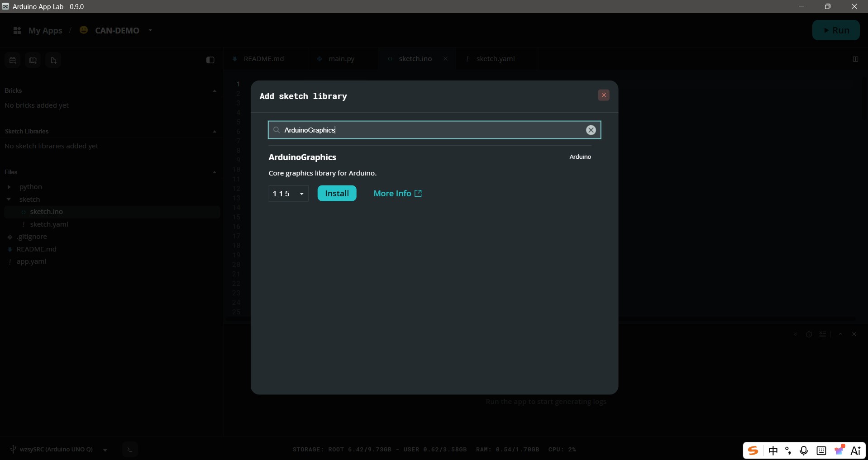Switch to the main.py tab
The image size is (868, 460).
click(x=342, y=59)
